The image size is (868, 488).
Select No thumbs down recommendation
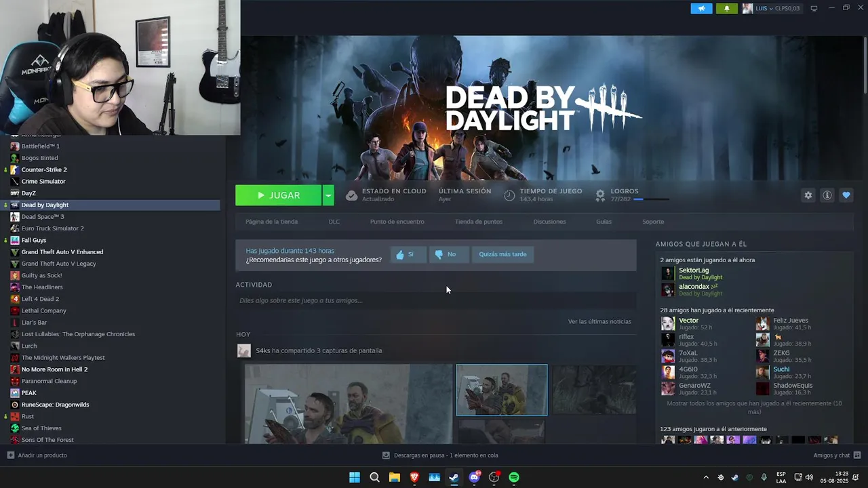coord(448,254)
